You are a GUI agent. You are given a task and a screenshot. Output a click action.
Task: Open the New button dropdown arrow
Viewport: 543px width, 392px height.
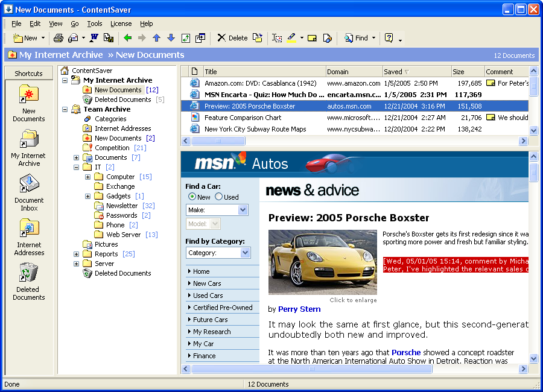[x=43, y=38]
